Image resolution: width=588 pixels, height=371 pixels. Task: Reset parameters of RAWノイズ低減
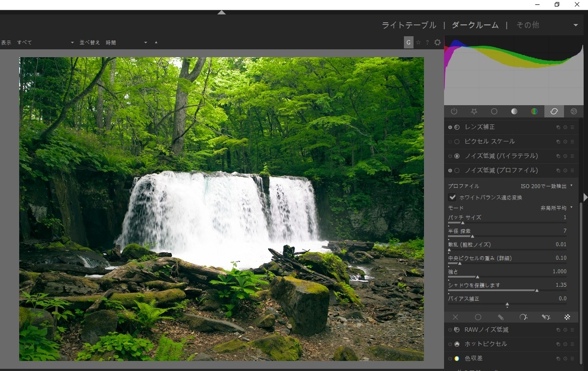point(565,330)
